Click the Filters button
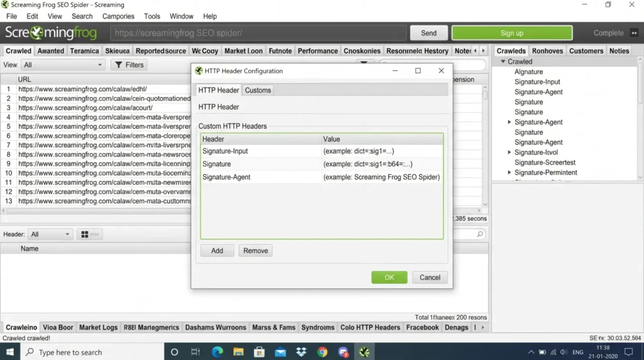The height and width of the screenshot is (360, 644). coord(130,65)
